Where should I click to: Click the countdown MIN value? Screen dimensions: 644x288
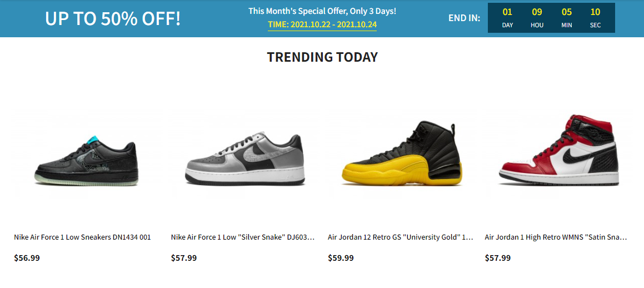566,12
